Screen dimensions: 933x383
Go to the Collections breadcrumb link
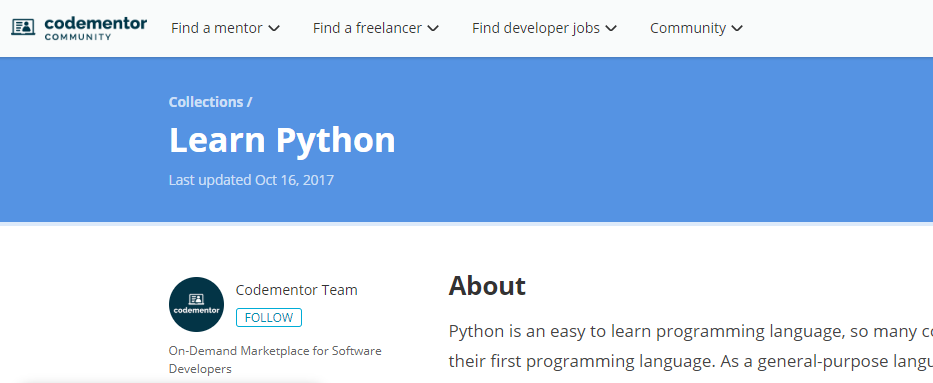tap(206, 102)
